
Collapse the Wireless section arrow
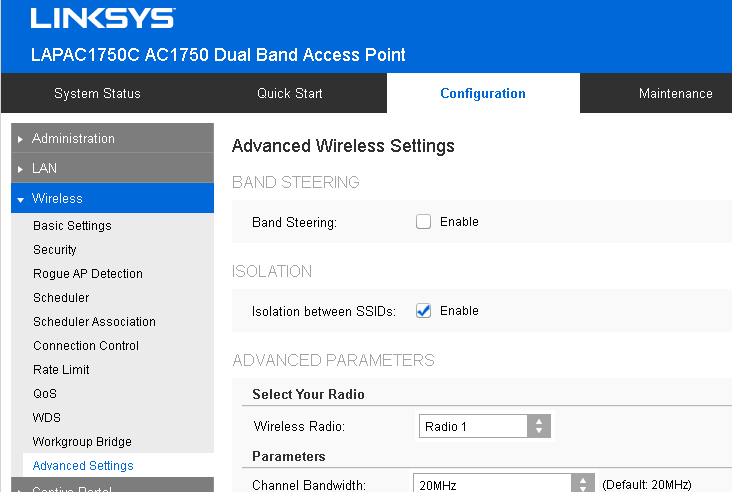(20, 199)
